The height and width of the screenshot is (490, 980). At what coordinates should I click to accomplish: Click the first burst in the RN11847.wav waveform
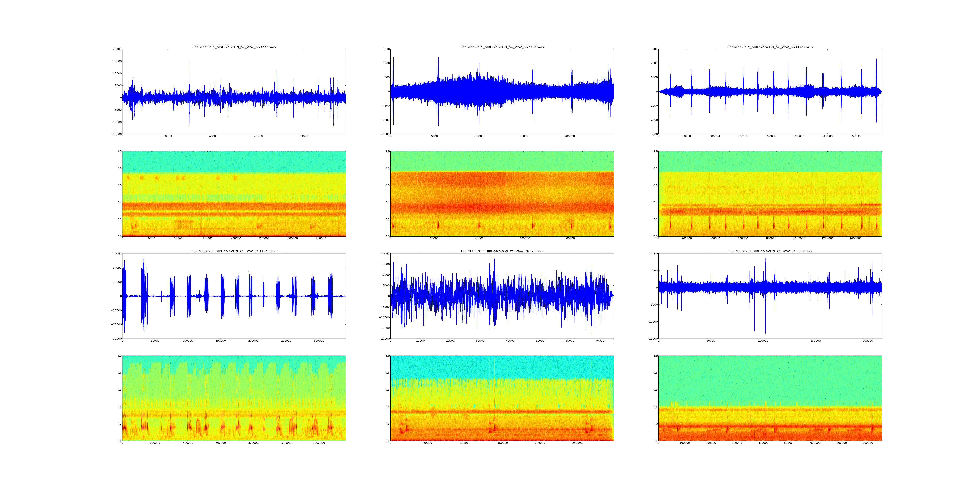pyautogui.click(x=124, y=289)
